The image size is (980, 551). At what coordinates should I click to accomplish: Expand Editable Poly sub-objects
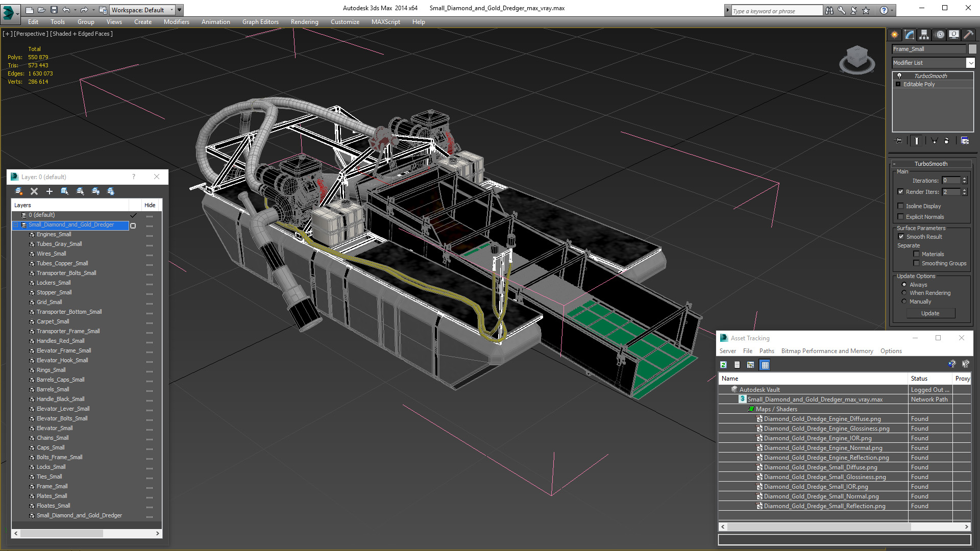pyautogui.click(x=898, y=84)
